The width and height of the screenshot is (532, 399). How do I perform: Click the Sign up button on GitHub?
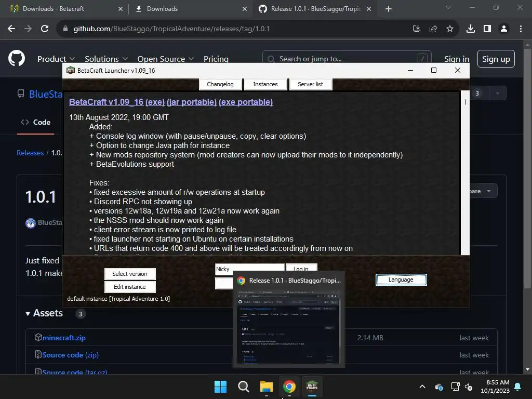click(496, 59)
